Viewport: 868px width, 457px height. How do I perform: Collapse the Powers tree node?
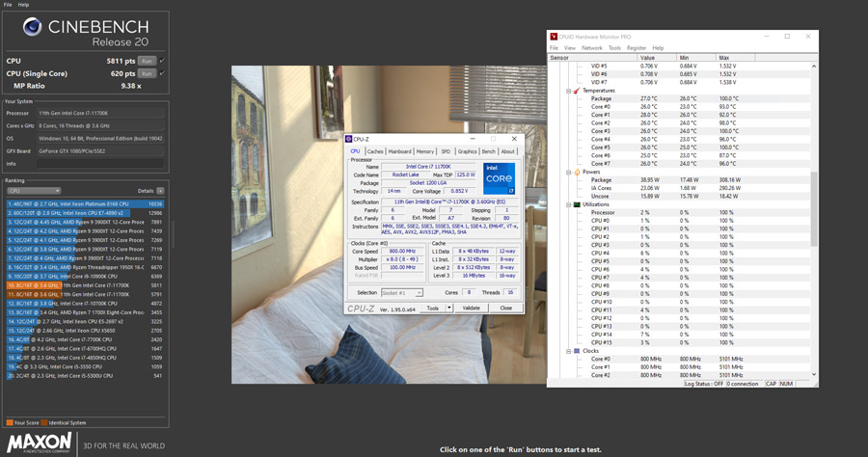coord(568,172)
